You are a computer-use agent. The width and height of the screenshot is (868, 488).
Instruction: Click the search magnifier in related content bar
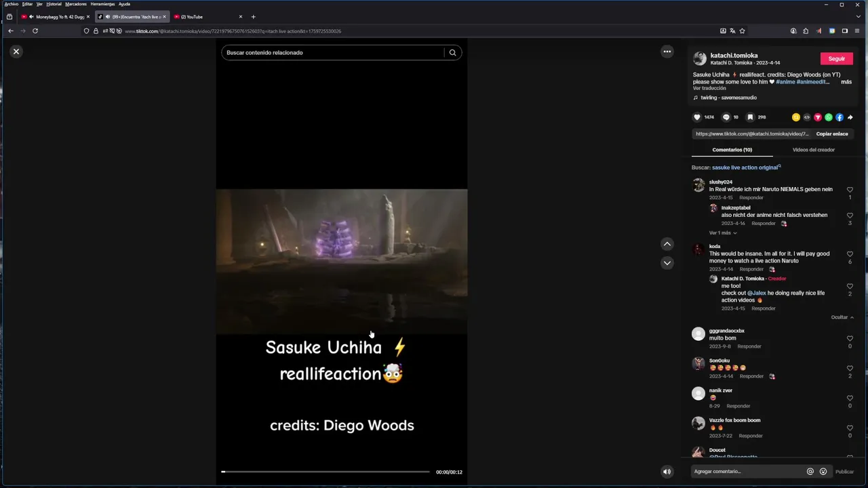tap(452, 52)
